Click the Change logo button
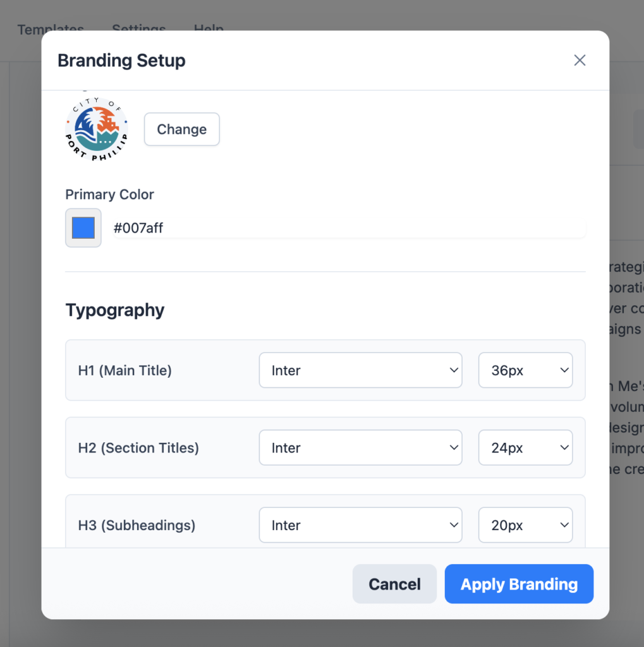 click(x=181, y=129)
